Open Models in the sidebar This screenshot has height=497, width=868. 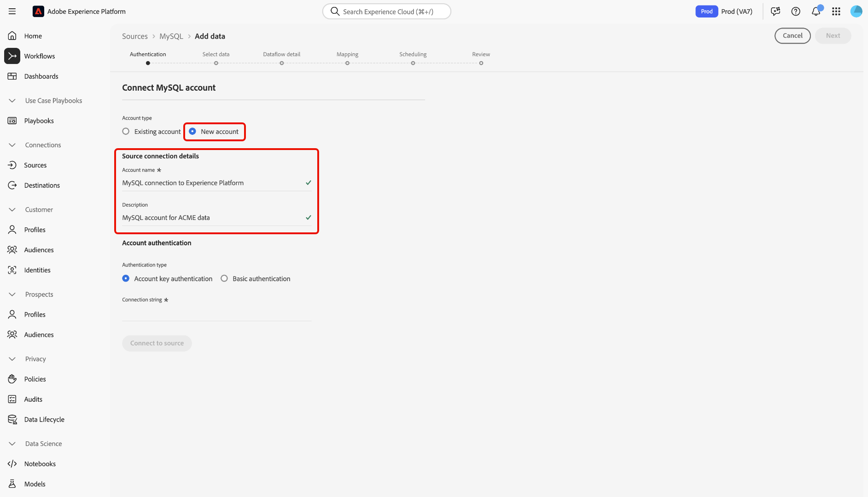point(35,484)
